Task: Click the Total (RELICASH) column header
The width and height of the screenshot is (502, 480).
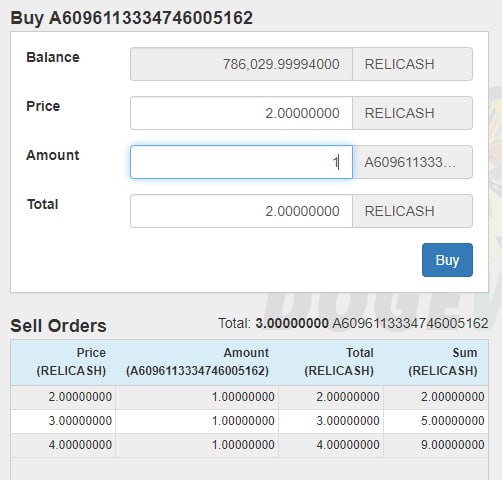Action: [x=339, y=362]
